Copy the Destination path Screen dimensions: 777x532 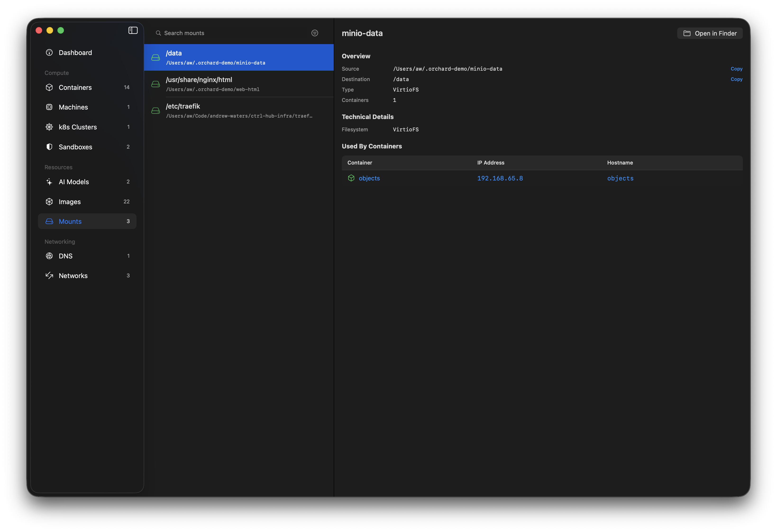tap(736, 79)
